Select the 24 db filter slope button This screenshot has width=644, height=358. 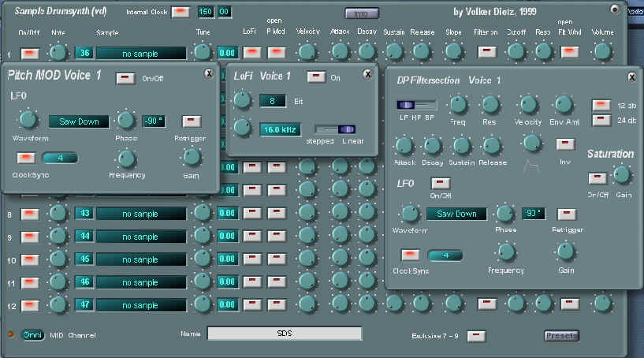pos(601,119)
